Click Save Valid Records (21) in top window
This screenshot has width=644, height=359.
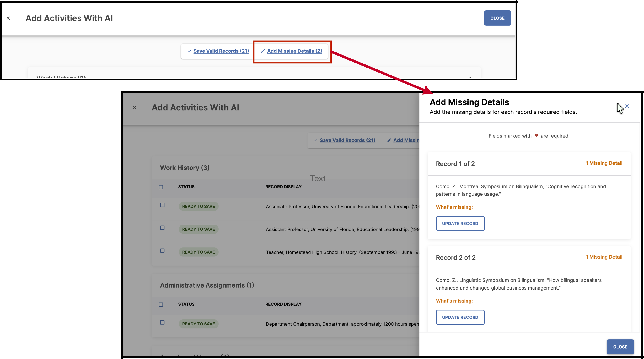[221, 51]
